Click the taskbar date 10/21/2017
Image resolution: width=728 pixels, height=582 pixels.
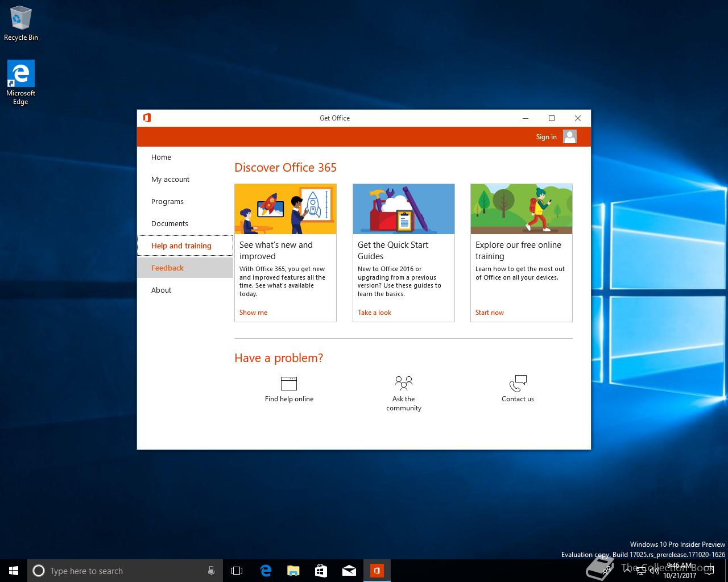pyautogui.click(x=679, y=575)
